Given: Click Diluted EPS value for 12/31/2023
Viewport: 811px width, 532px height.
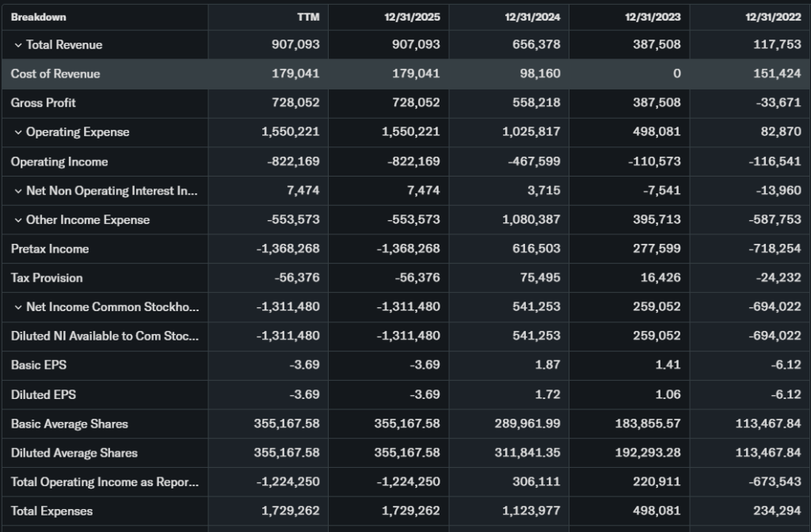Looking at the screenshot, I should click(664, 394).
